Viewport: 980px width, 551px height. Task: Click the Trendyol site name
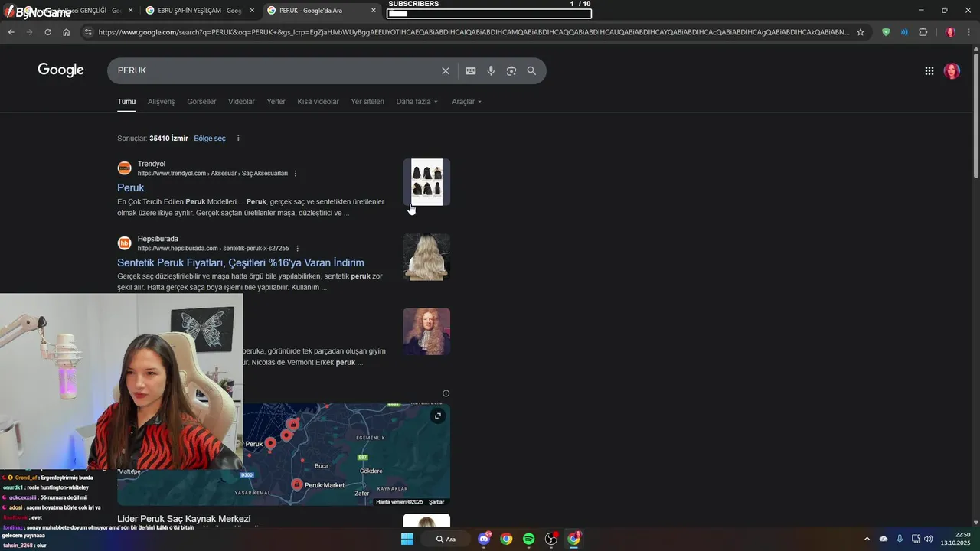coord(152,164)
